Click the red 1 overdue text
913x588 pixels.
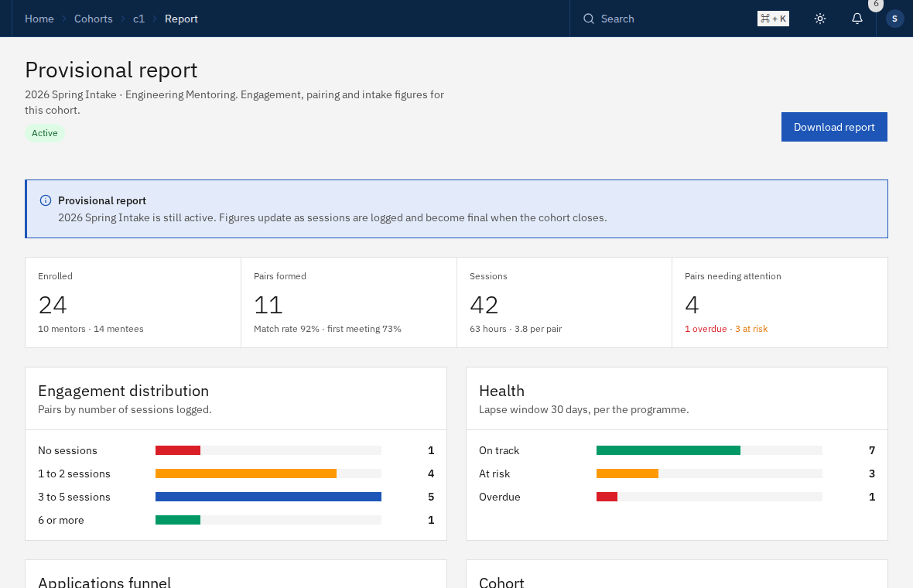(x=706, y=329)
